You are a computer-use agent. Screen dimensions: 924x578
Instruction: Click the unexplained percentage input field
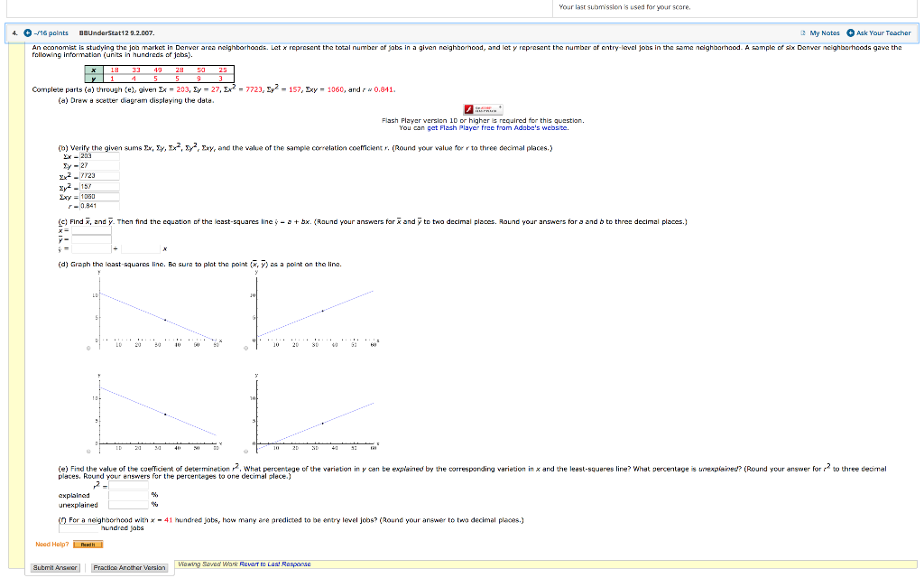click(126, 505)
